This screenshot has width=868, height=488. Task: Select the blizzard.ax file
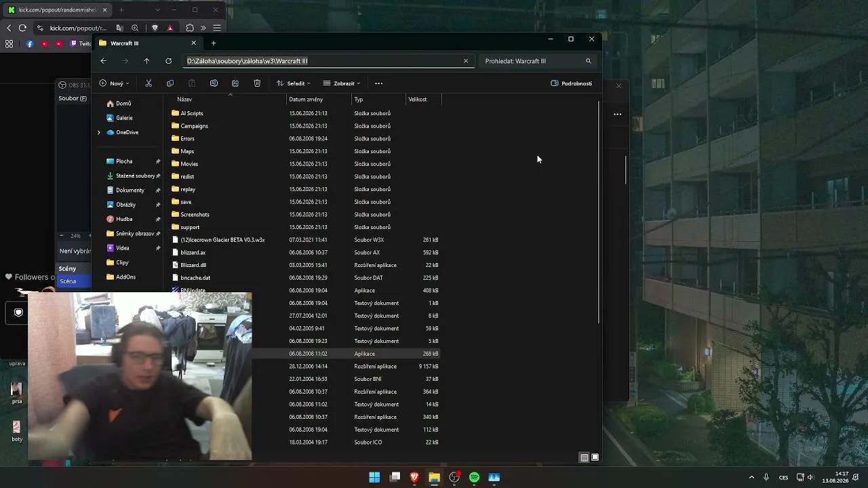pos(189,252)
